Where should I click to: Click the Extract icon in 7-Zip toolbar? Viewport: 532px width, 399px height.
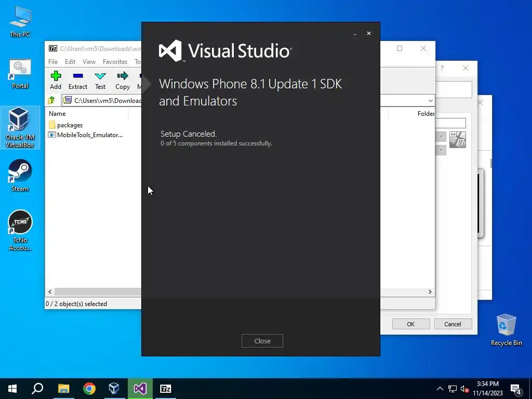point(78,80)
